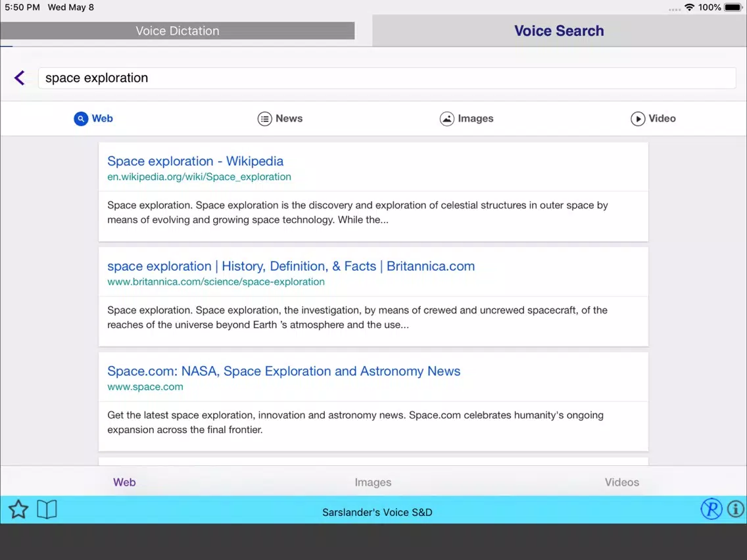The image size is (747, 560).
Task: Choose the upper Web search filter
Action: click(93, 118)
